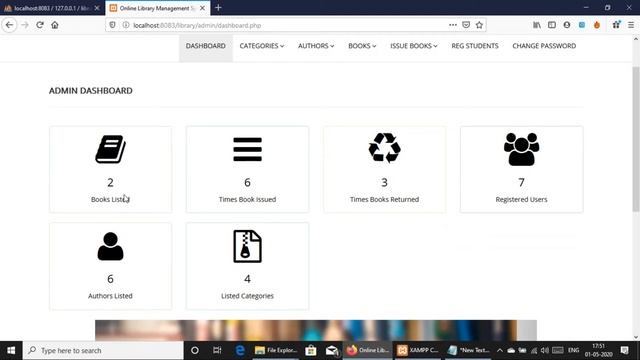Click the count 3 on Times Books Returned

(384, 182)
